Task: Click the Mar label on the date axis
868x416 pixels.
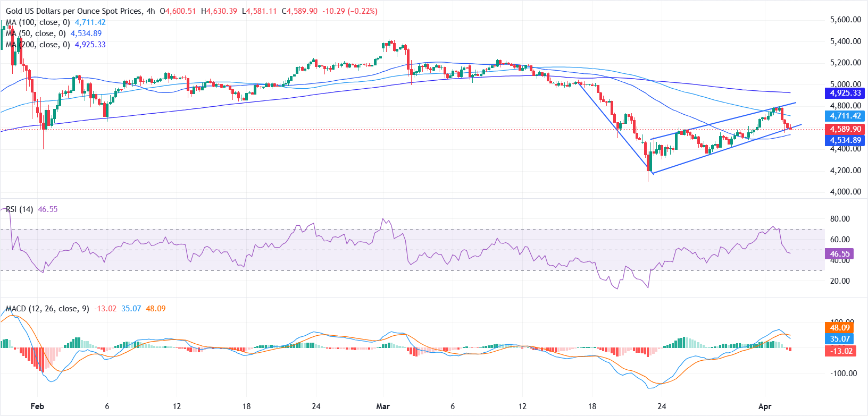Action: click(x=383, y=406)
